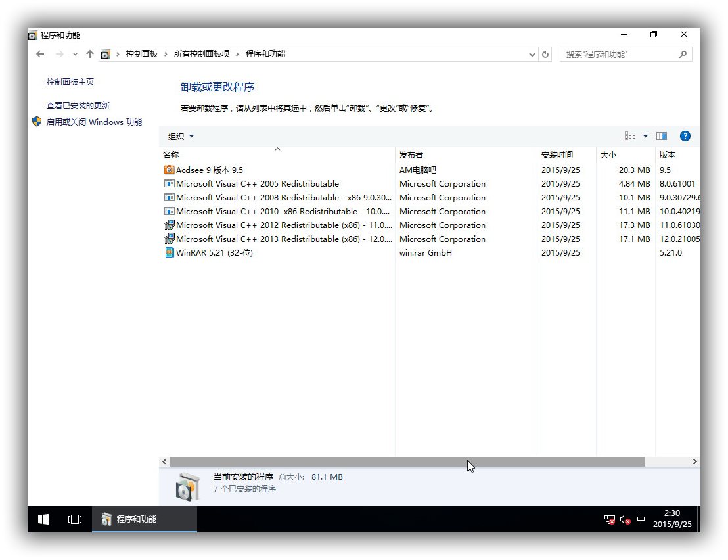
Task: Click the search magnifier icon
Action: pos(683,55)
